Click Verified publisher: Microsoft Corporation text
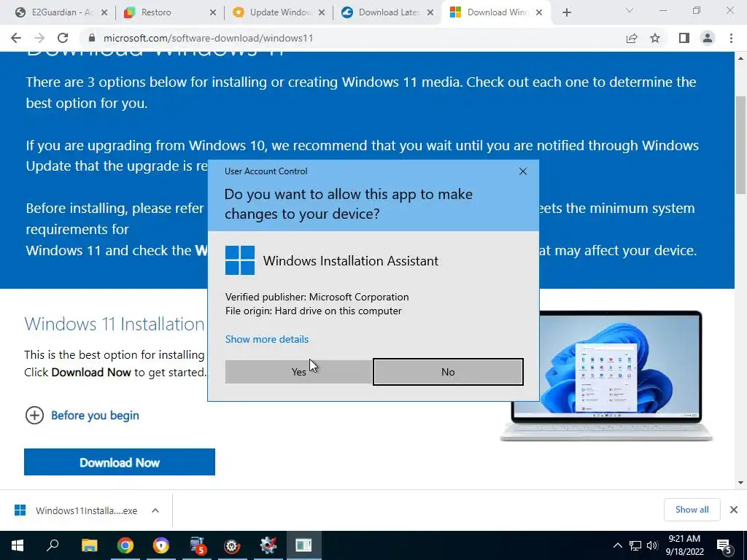Viewport: 747px width, 560px height. (x=317, y=297)
